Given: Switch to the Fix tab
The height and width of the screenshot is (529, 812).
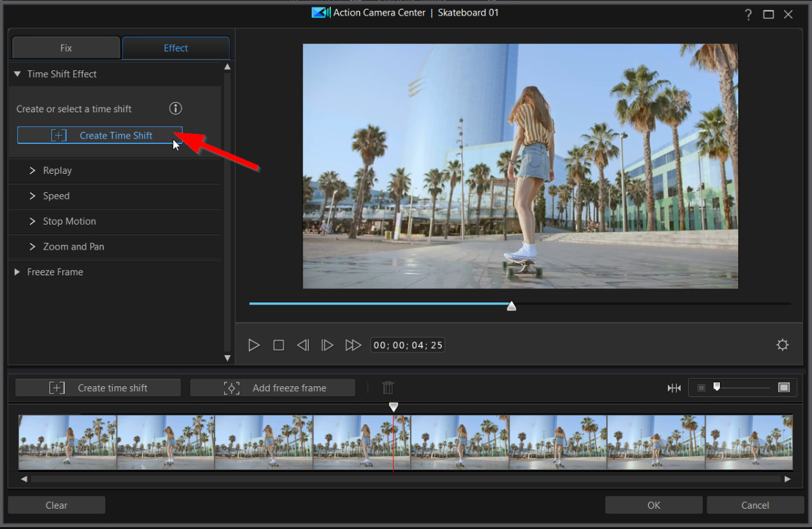Looking at the screenshot, I should [x=66, y=48].
